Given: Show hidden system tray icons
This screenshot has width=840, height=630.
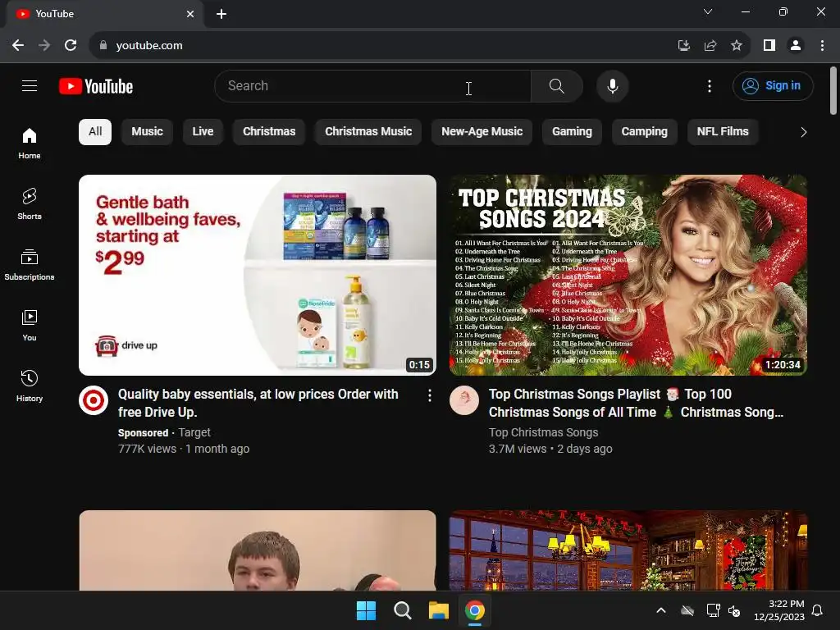Looking at the screenshot, I should tap(661, 610).
